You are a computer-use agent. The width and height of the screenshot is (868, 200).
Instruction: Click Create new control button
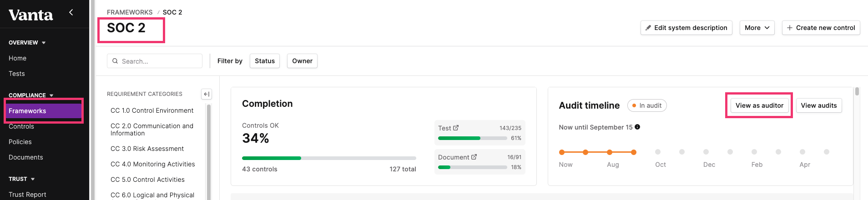point(821,28)
